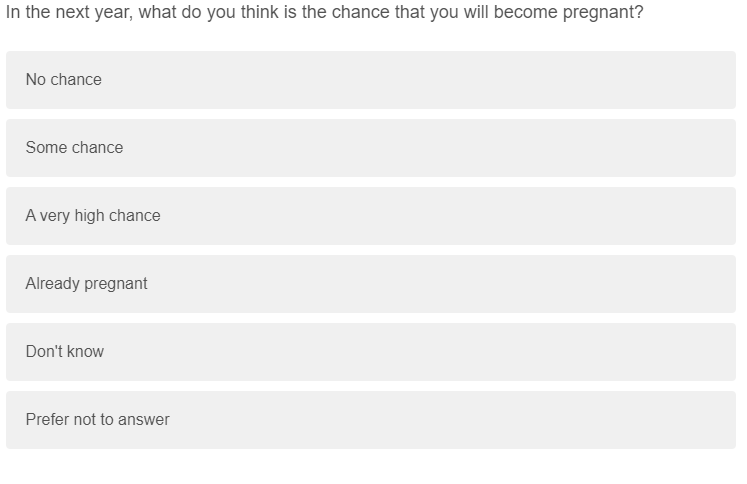The width and height of the screenshot is (747, 484).
Task: Click the "No chance" label text
Action: click(x=64, y=80)
